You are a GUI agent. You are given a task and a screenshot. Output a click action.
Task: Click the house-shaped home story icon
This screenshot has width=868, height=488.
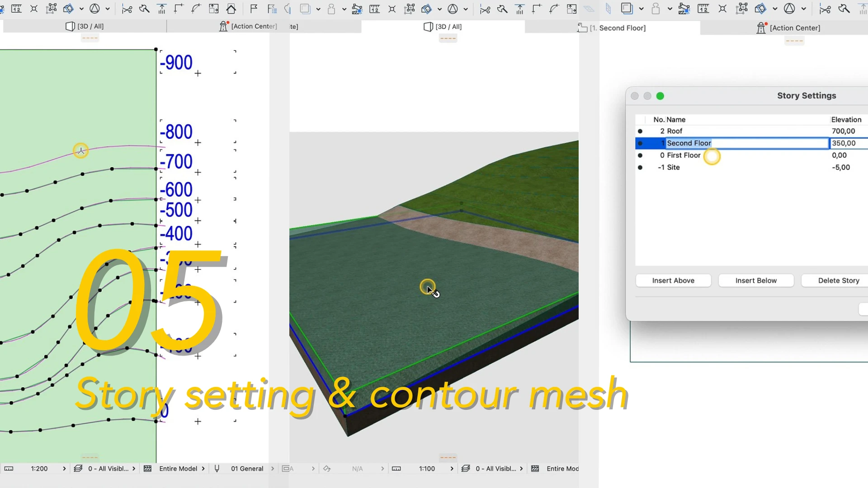click(x=231, y=9)
